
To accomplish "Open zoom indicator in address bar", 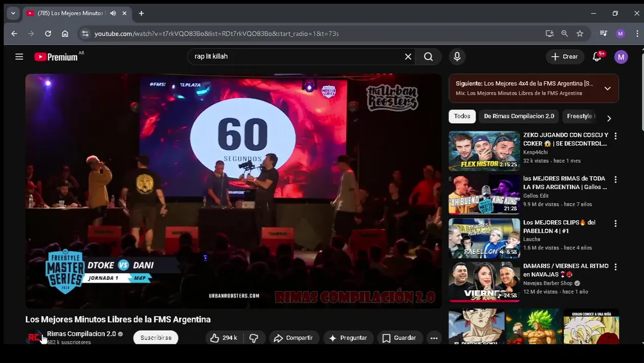I will 564,33.
